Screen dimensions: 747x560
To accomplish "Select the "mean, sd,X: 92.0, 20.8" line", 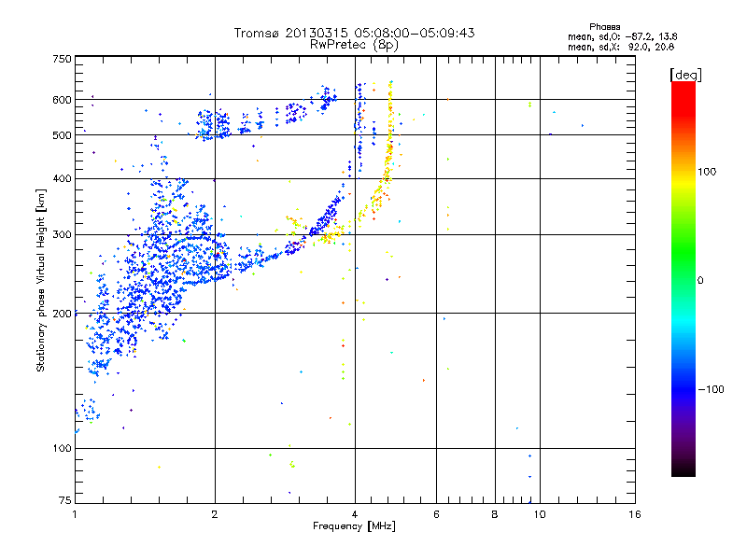I will click(621, 47).
